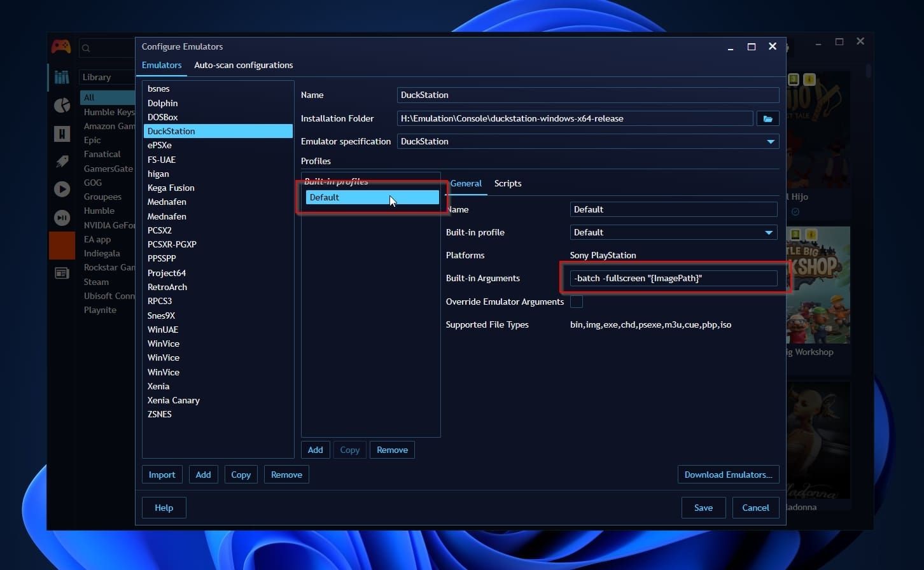
Task: Select higan in the emulator list
Action: tap(218, 174)
